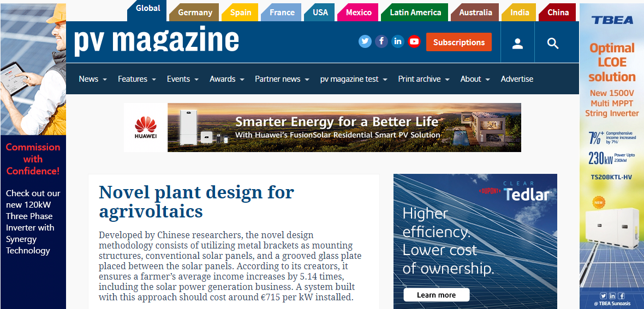The image size is (644, 309).
Task: Switch to the China edition tab
Action: tap(558, 13)
